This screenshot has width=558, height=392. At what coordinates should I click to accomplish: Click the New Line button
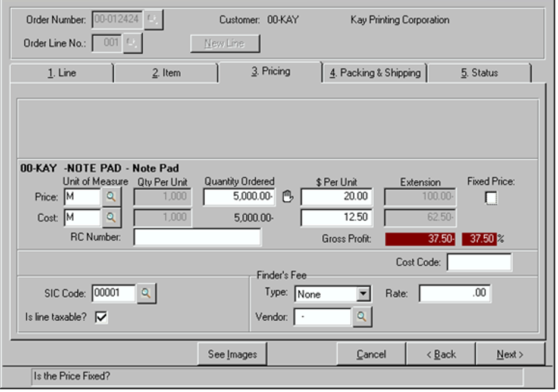(225, 43)
